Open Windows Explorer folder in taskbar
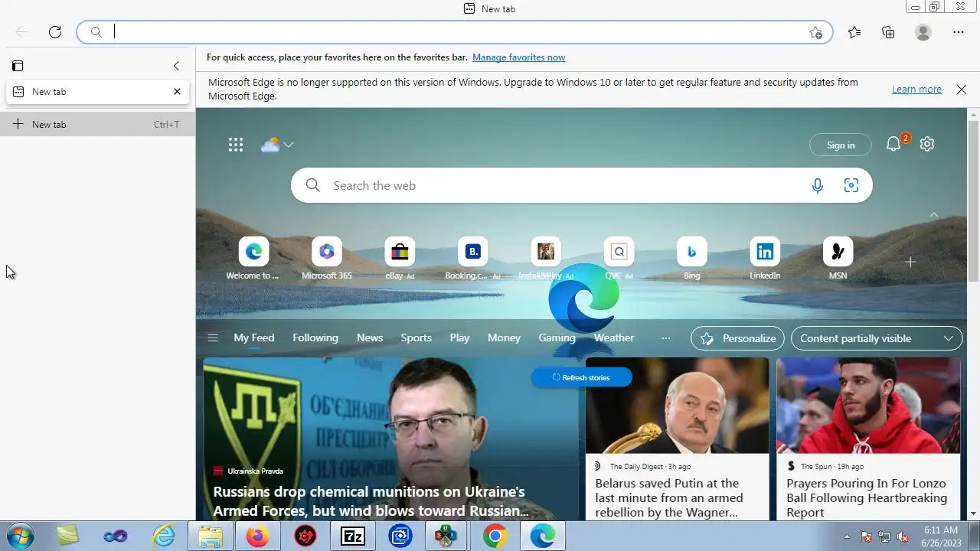980x551 pixels. point(210,536)
